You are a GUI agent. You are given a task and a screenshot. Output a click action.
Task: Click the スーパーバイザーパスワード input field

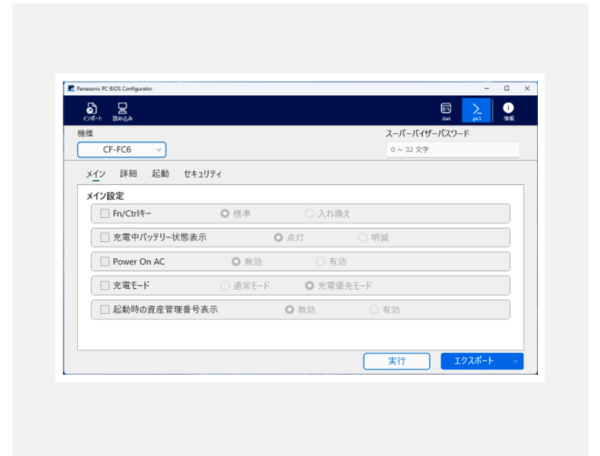[452, 150]
